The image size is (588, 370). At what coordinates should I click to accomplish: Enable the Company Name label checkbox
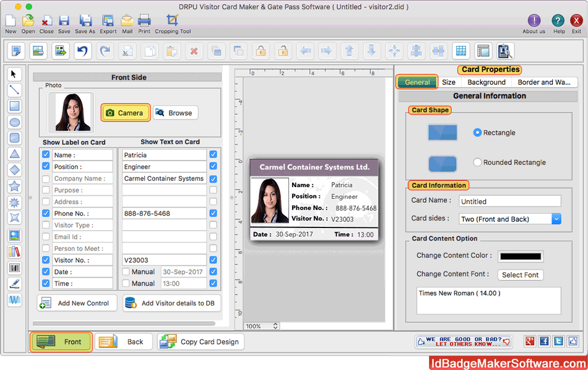pos(46,178)
